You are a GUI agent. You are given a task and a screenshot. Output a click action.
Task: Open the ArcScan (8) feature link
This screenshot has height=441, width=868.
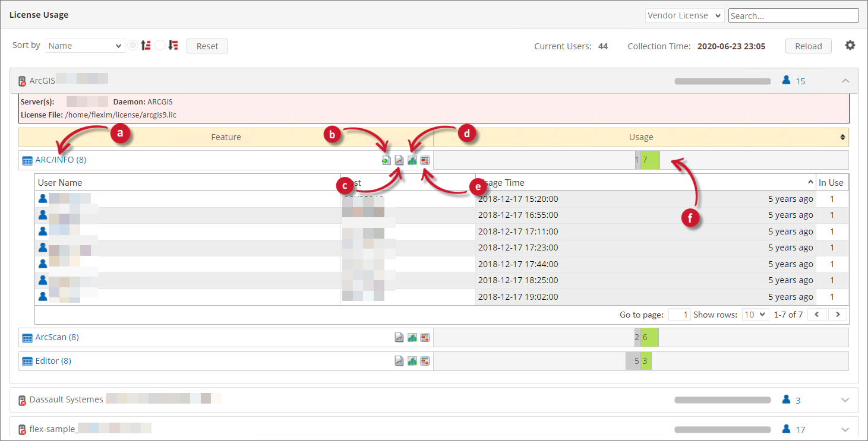click(57, 338)
